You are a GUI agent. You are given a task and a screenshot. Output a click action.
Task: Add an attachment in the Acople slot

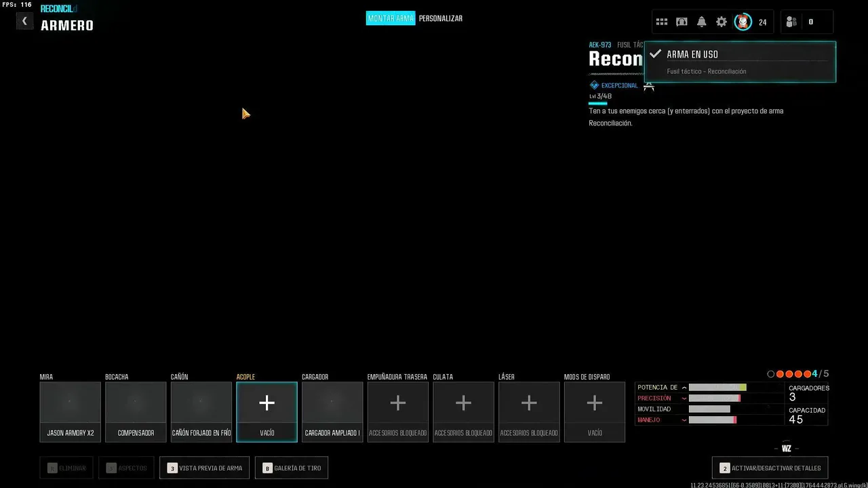point(267,411)
